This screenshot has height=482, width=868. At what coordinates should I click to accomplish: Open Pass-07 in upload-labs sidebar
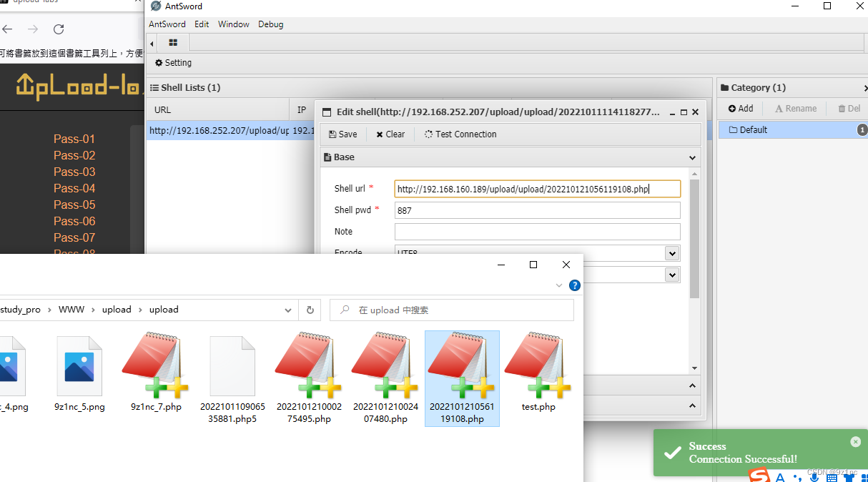tap(74, 237)
